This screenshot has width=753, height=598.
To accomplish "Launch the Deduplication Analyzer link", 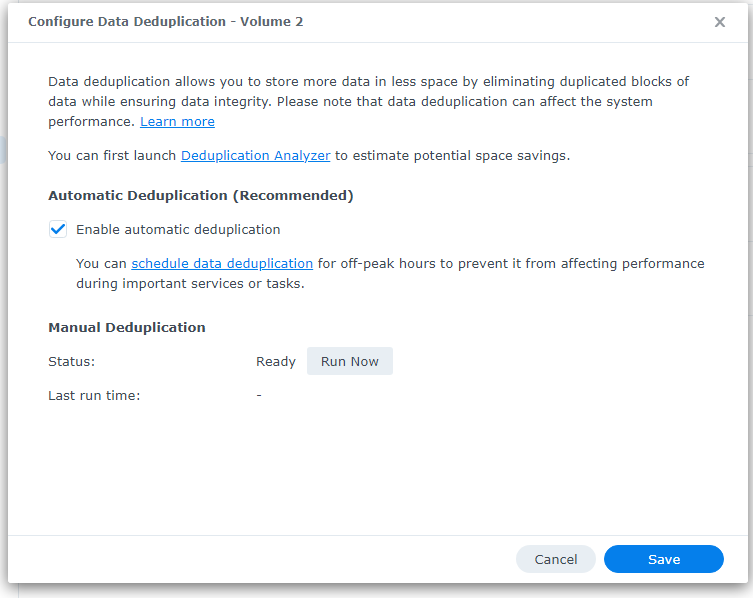I will coord(255,156).
